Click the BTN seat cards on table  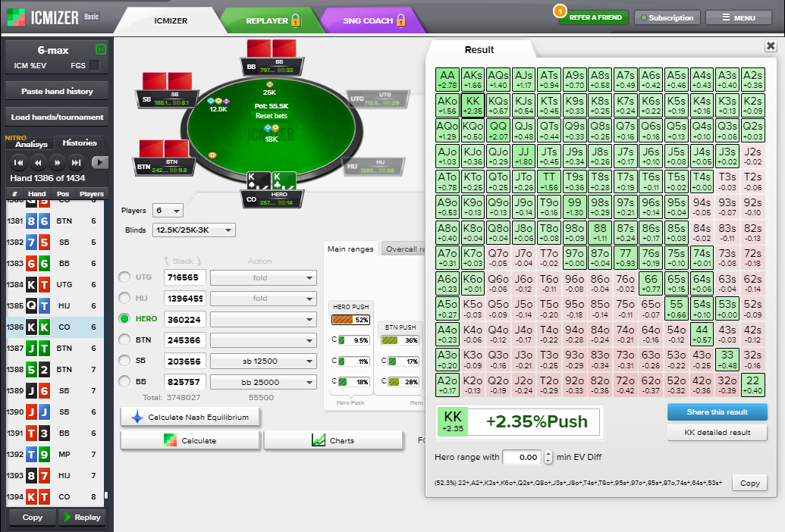click(164, 149)
